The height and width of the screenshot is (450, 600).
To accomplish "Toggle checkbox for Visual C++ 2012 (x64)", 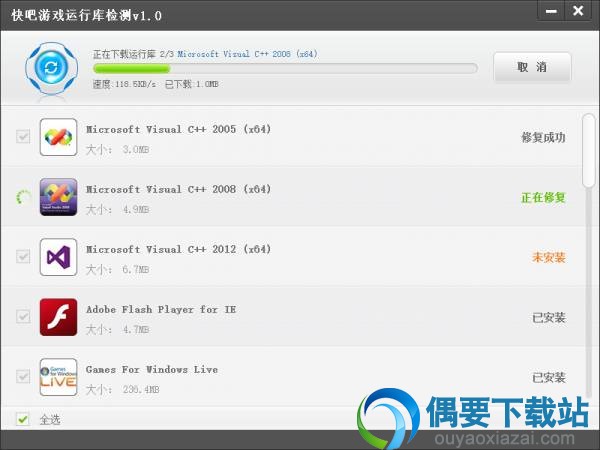I will click(x=23, y=256).
